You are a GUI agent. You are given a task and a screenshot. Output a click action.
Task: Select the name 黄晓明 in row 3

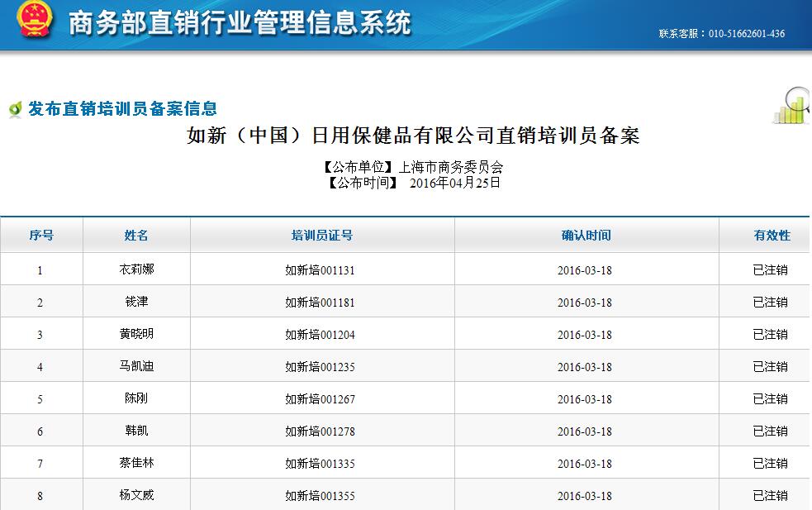point(136,334)
